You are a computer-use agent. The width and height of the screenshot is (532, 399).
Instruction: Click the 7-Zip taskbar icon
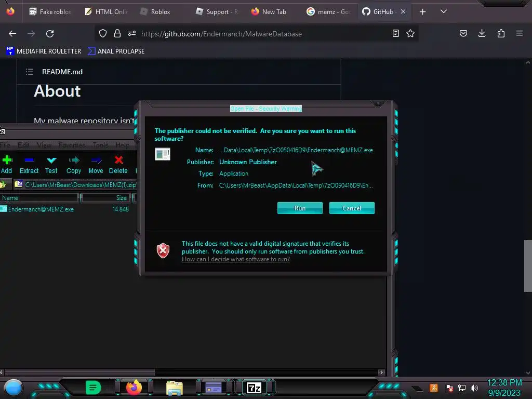tap(254, 388)
